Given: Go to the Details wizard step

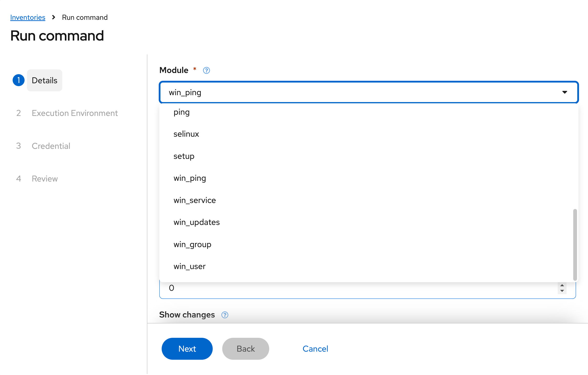Looking at the screenshot, I should [44, 80].
